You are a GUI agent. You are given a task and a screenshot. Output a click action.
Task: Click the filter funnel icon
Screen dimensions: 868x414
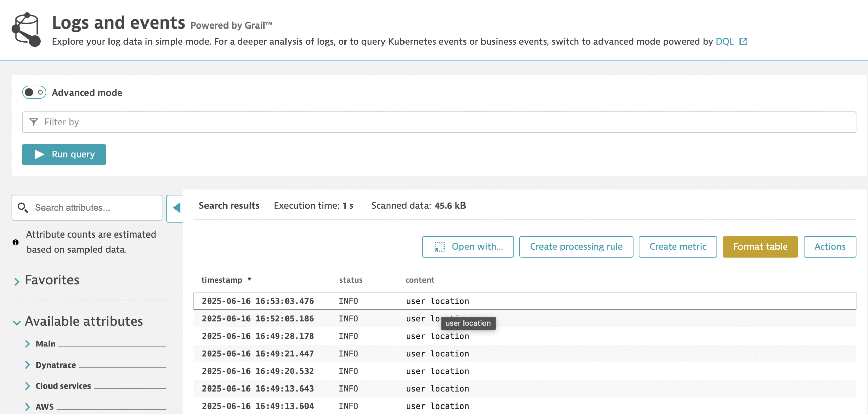click(34, 122)
